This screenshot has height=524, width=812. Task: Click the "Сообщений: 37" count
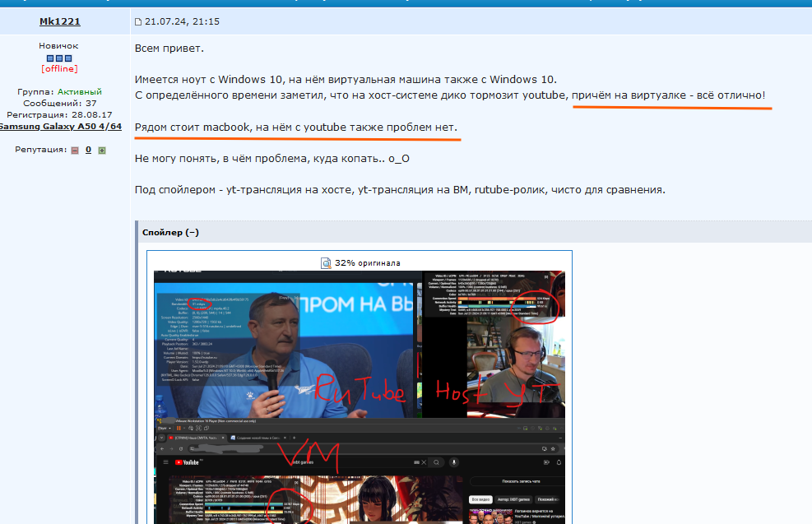[x=59, y=103]
